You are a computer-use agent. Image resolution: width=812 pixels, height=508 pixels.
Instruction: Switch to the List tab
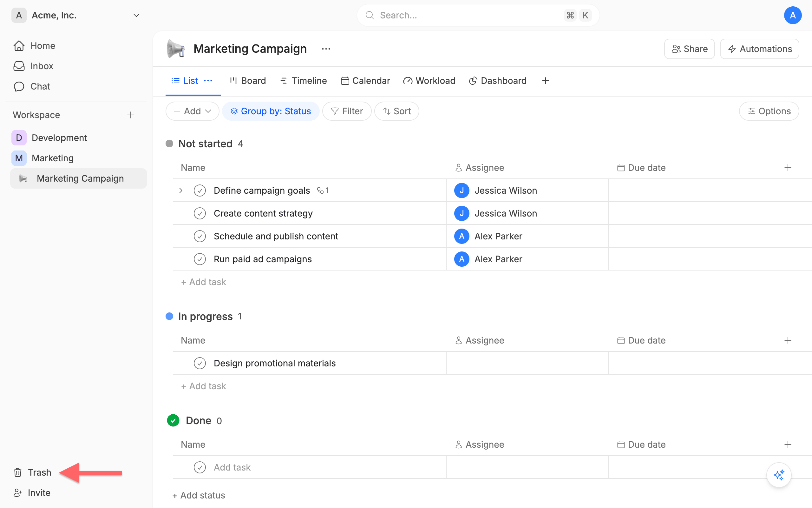tap(185, 81)
